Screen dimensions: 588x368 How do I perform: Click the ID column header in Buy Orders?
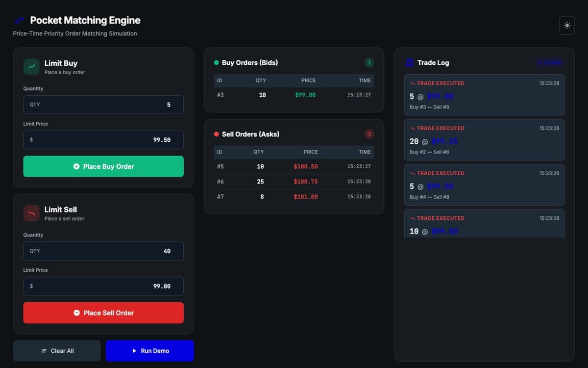point(220,80)
